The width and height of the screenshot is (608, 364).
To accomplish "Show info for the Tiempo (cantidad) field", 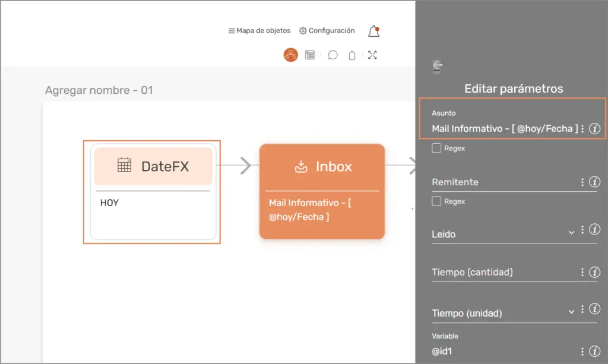I will tap(594, 273).
